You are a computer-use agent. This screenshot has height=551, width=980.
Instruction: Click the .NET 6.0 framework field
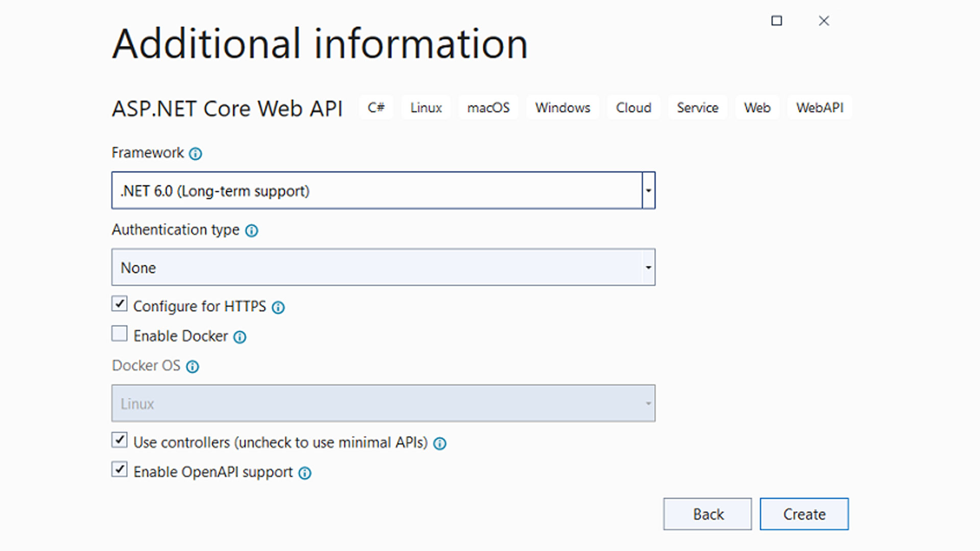(x=357, y=190)
